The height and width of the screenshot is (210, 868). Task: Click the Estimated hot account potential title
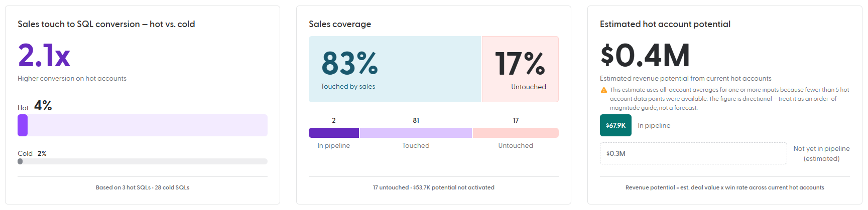[x=665, y=24]
